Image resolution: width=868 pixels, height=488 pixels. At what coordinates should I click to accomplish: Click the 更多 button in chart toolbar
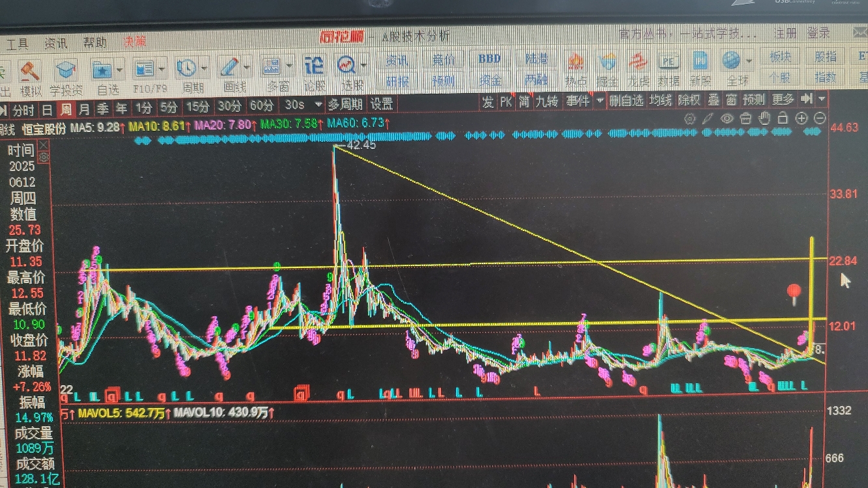pyautogui.click(x=783, y=99)
